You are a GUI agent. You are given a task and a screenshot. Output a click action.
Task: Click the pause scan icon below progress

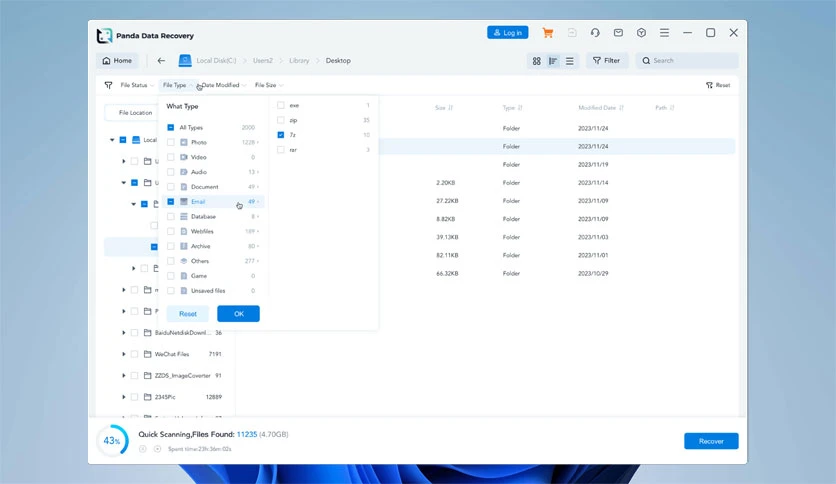point(143,449)
